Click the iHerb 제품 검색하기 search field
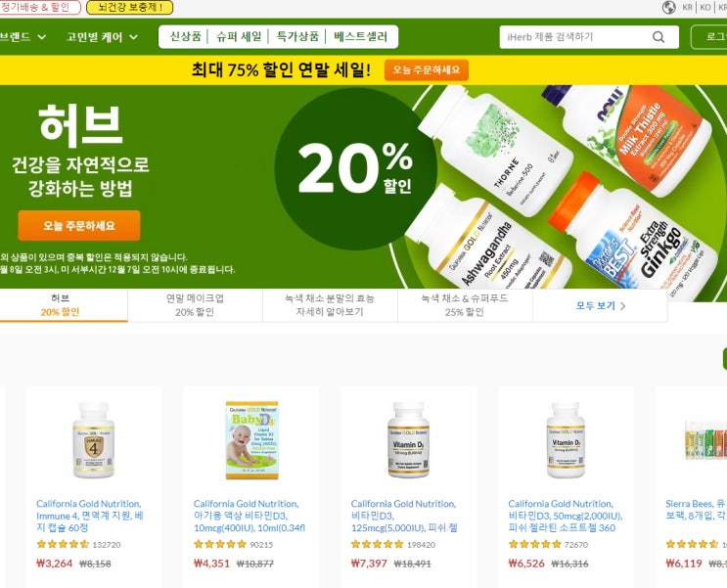The height and width of the screenshot is (588, 727). click(x=577, y=37)
